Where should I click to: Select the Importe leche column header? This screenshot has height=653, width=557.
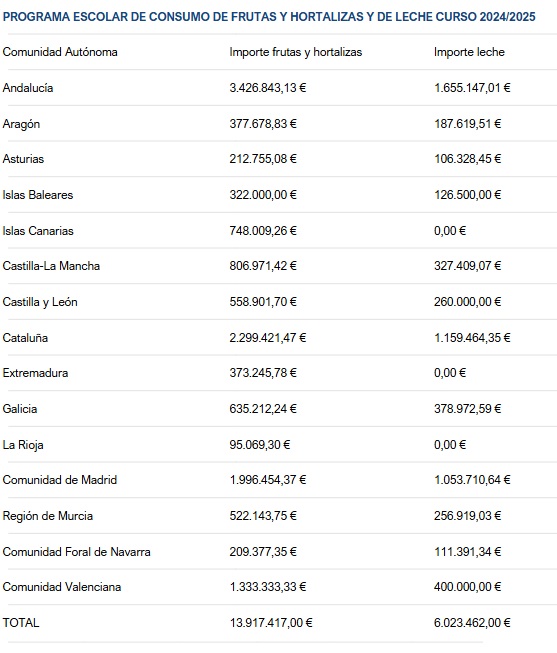[469, 52]
